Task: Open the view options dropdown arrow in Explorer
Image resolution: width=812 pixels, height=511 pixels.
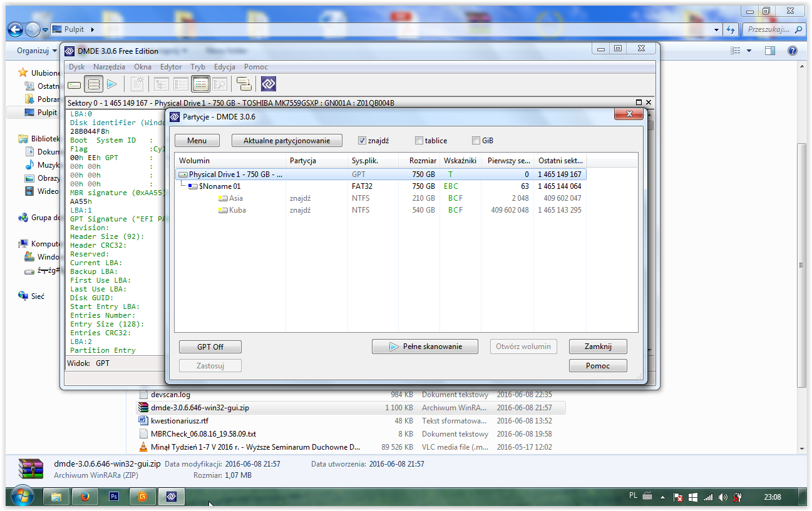Action: coord(749,51)
